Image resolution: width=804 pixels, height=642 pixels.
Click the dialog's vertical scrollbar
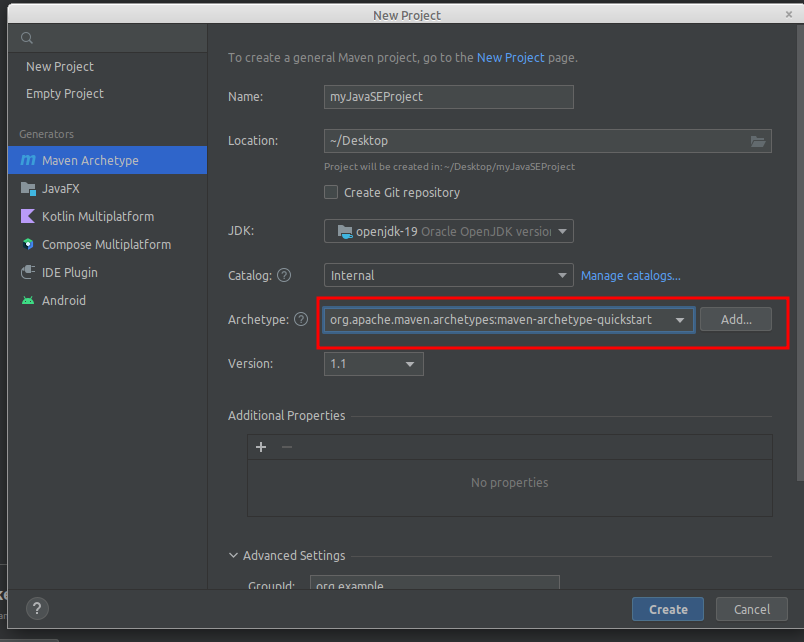[800, 254]
